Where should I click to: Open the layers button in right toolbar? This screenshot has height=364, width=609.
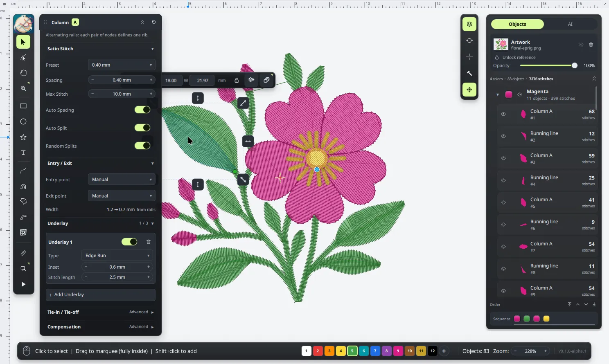469,24
